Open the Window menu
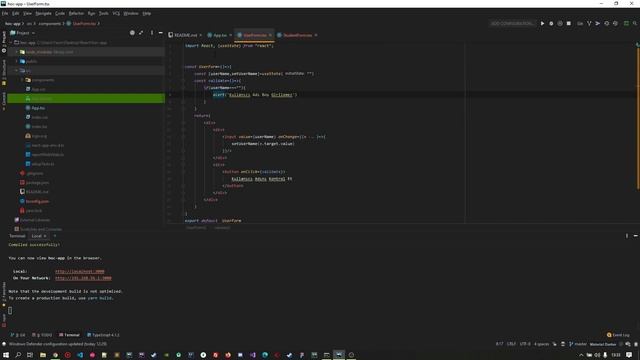The width and height of the screenshot is (640, 360). pos(131,13)
